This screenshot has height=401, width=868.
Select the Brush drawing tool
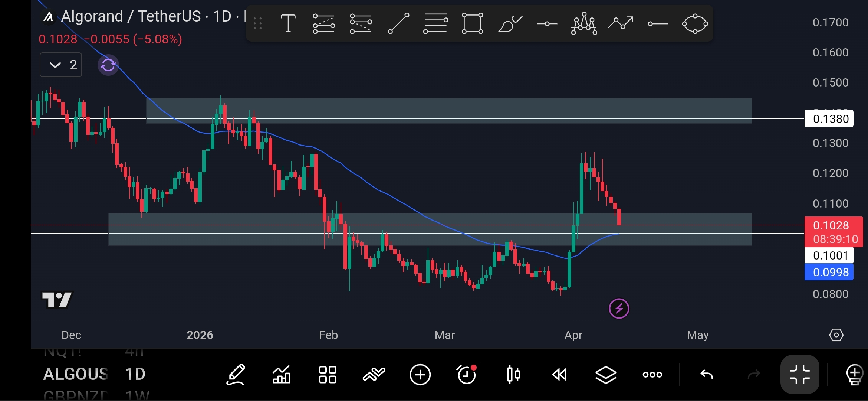pyautogui.click(x=510, y=24)
